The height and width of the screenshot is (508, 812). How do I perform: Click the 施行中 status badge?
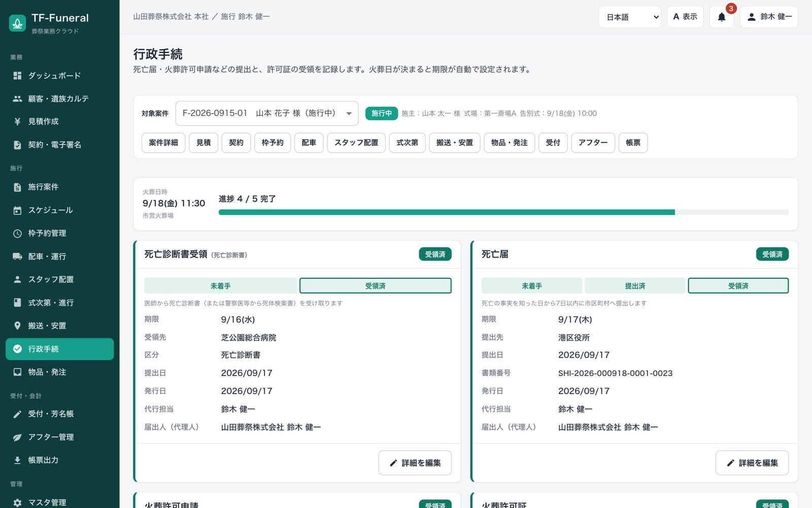coord(382,113)
